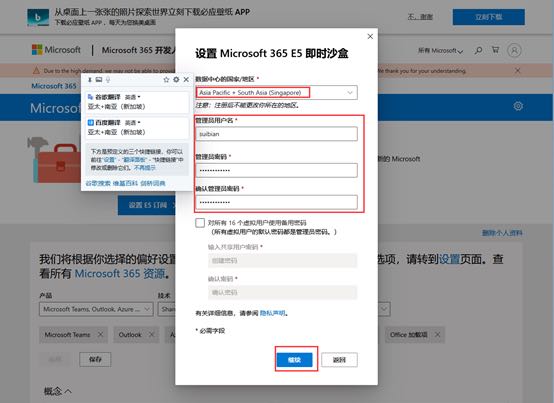Open the search magnifier in Microsoft header
This screenshot has width=554, height=403.
coord(478,51)
